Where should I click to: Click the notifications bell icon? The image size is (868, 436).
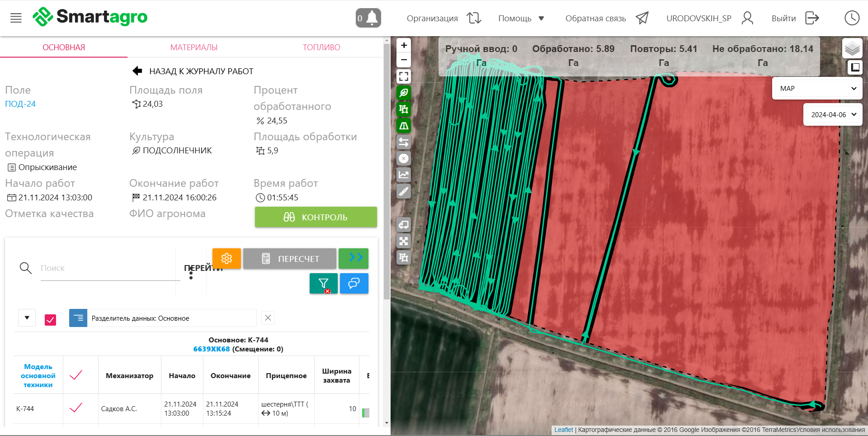click(368, 18)
